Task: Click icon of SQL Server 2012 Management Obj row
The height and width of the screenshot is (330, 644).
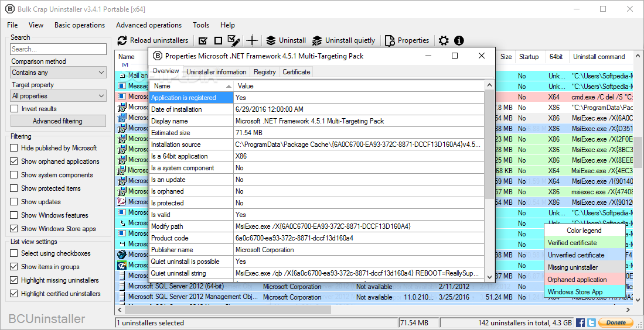Action: click(x=121, y=297)
